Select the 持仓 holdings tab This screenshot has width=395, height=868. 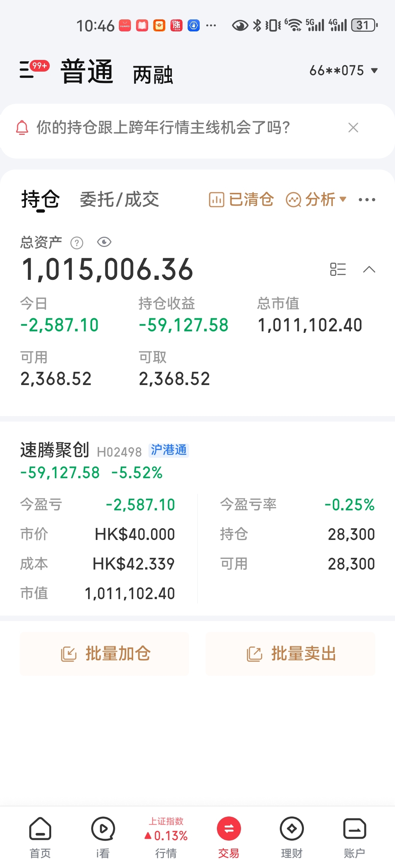pyautogui.click(x=40, y=199)
